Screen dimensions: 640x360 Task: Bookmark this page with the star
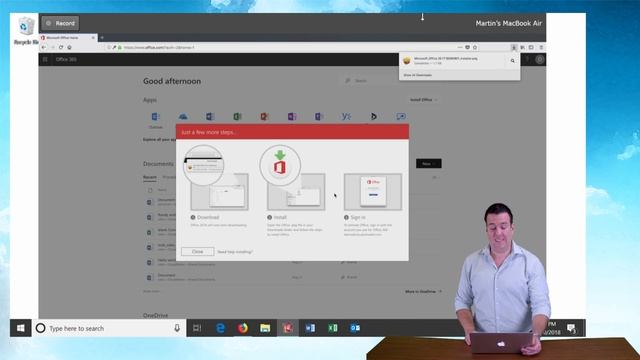[x=475, y=47]
